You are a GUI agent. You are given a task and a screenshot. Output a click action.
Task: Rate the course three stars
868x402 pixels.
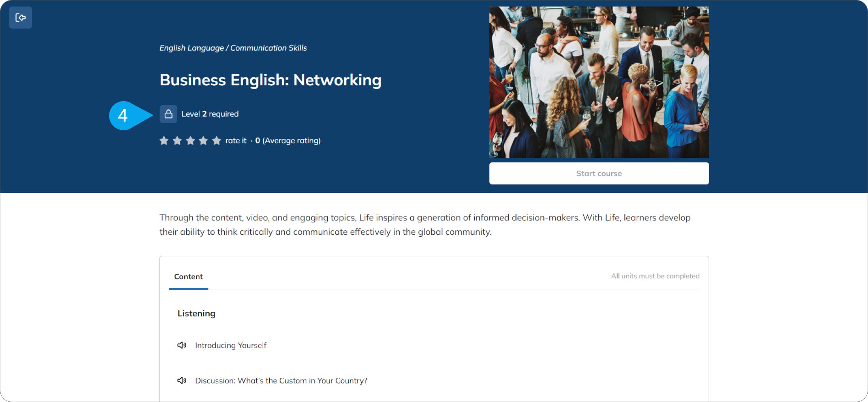[190, 141]
